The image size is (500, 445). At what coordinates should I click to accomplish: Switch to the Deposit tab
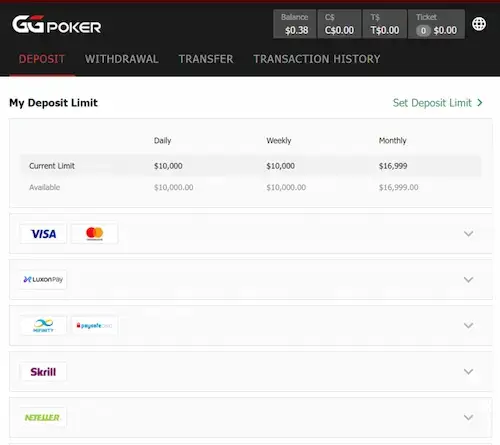pyautogui.click(x=42, y=59)
